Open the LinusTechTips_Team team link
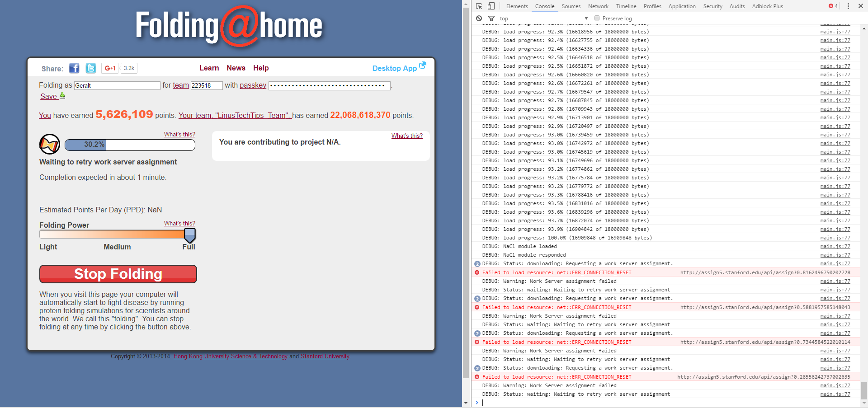The image size is (868, 408). click(x=234, y=116)
